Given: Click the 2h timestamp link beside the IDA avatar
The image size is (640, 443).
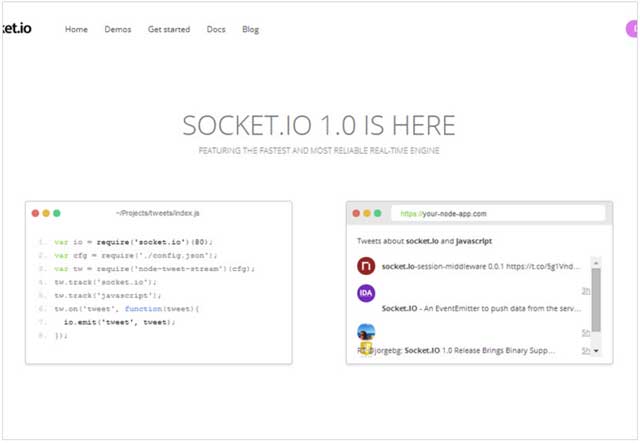Looking at the screenshot, I should 586,291.
